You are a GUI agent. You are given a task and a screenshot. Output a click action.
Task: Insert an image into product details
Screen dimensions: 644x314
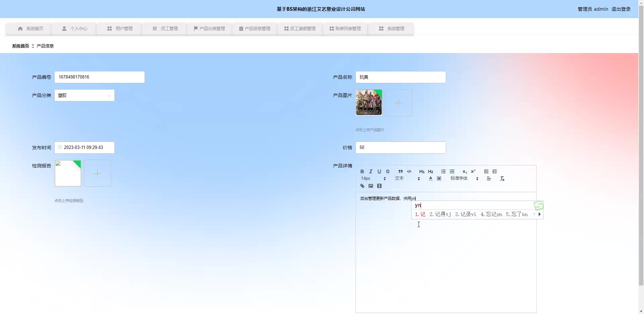(x=371, y=186)
